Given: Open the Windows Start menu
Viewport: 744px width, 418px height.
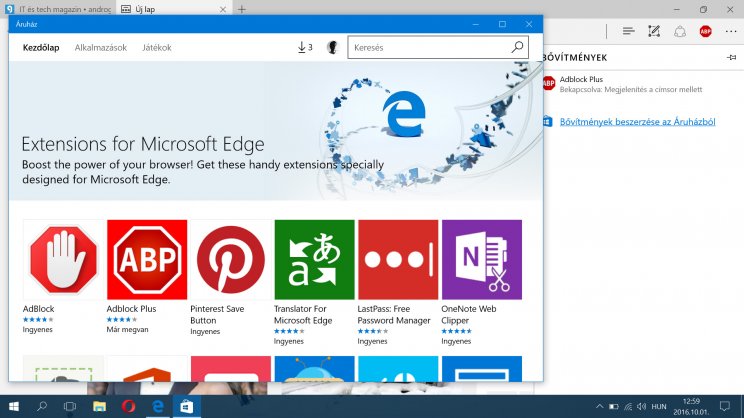Looking at the screenshot, I should click(14, 407).
